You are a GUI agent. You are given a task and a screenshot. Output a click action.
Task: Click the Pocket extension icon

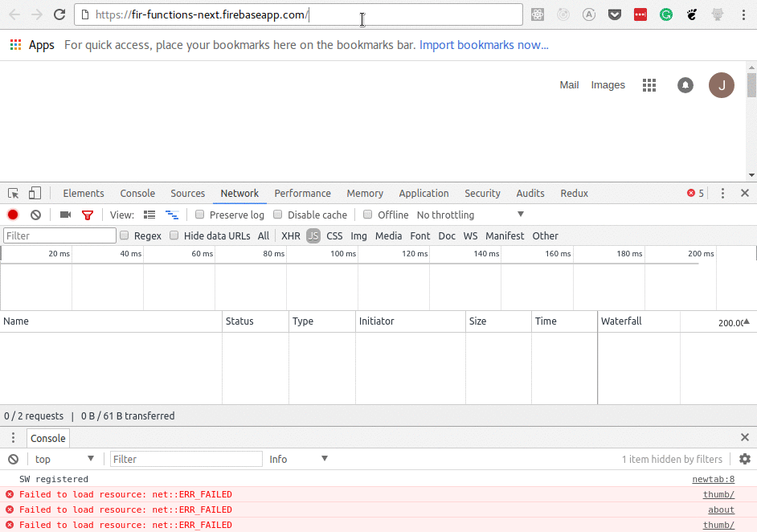(615, 14)
